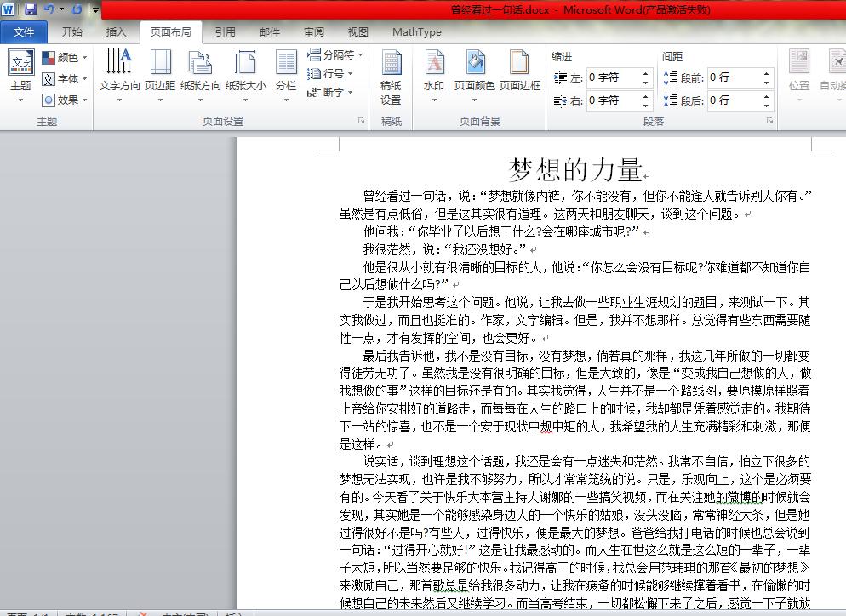Screen dimensions: 846x616
Task: Open the 分栏 columns dropdown
Action: 285,75
